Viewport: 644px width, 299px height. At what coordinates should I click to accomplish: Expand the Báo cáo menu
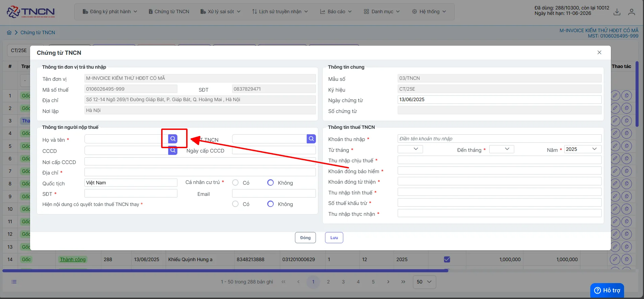(x=336, y=11)
